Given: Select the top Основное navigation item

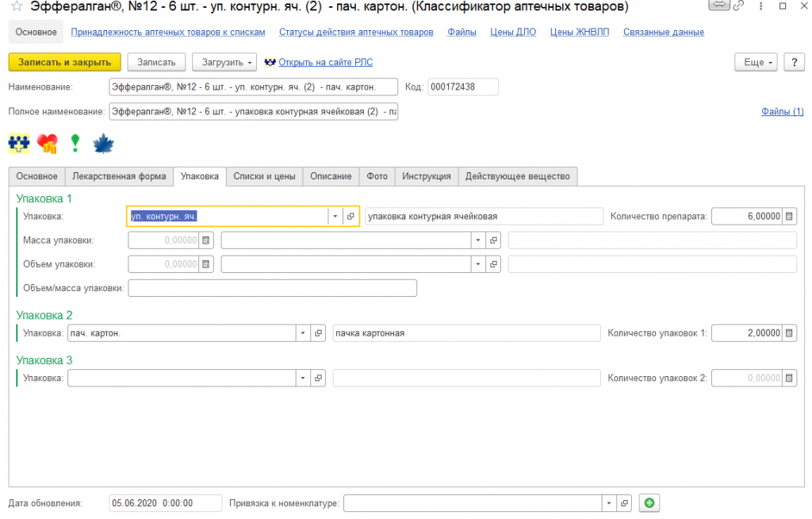Looking at the screenshot, I should point(36,33).
